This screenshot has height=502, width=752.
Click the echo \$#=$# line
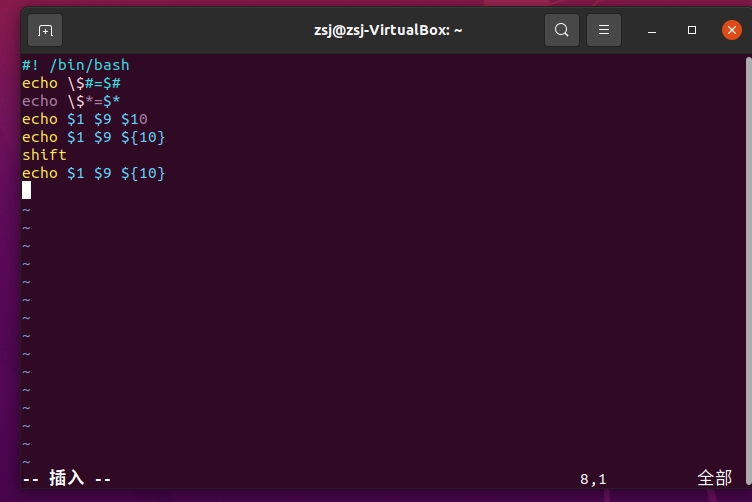(71, 83)
